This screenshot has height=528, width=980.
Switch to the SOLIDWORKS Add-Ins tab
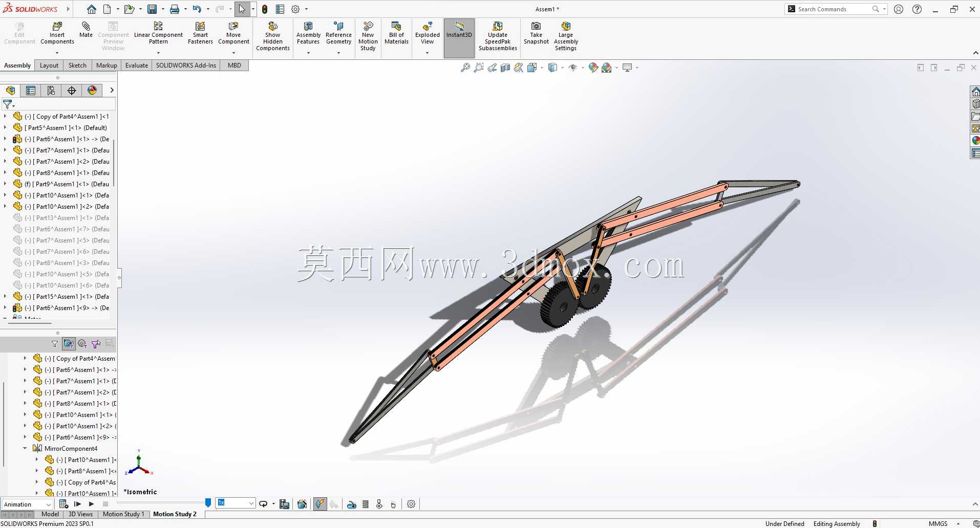click(x=186, y=65)
